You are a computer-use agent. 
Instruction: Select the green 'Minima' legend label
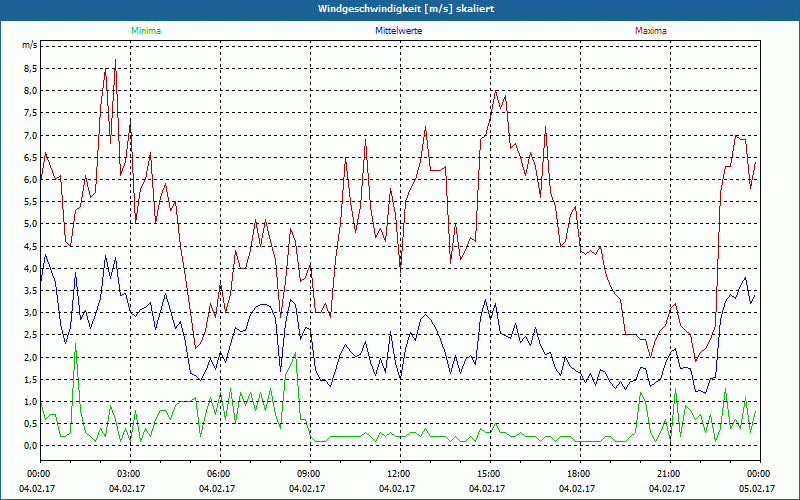[x=146, y=31]
